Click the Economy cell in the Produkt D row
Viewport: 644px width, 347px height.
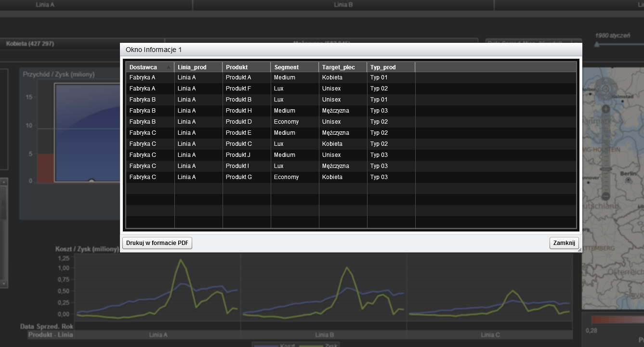(294, 122)
